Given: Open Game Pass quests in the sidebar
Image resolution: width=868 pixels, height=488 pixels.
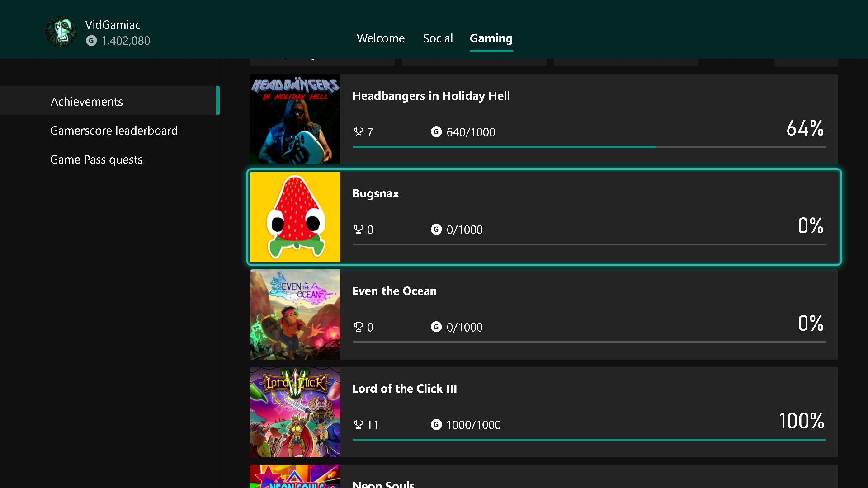Looking at the screenshot, I should (96, 160).
